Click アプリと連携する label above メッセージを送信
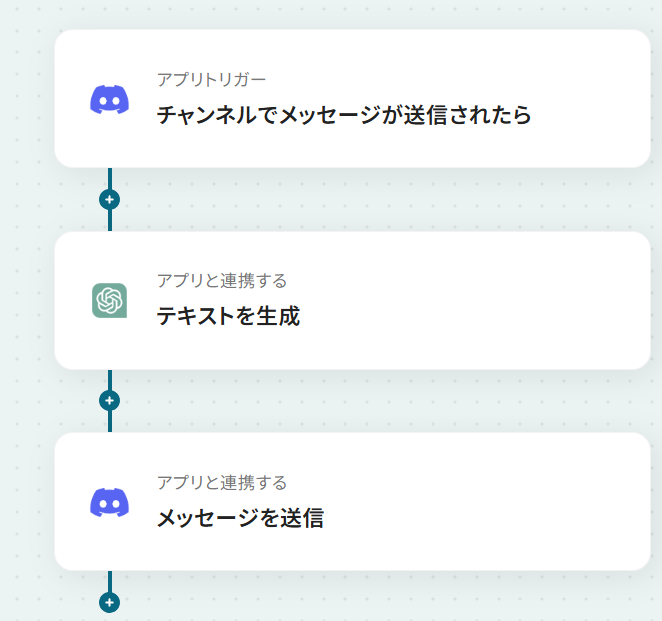The width and height of the screenshot is (662, 621). pos(222,483)
